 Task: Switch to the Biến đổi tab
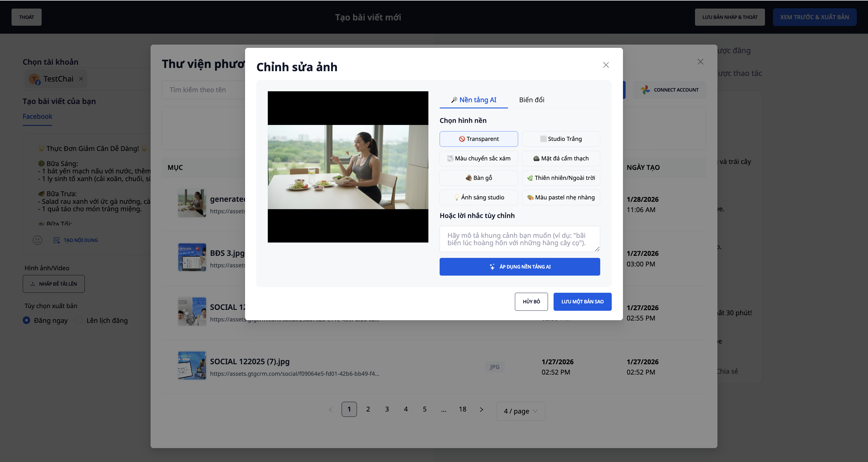(531, 100)
